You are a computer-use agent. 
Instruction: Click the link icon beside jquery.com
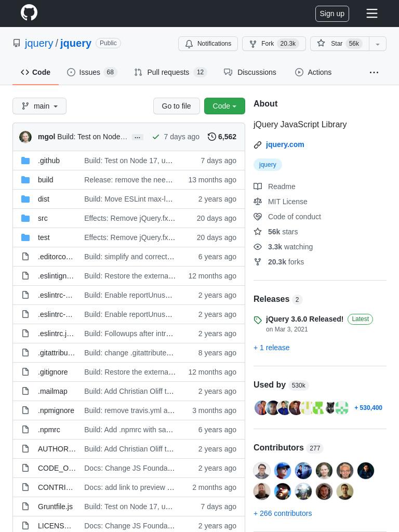pyautogui.click(x=258, y=145)
